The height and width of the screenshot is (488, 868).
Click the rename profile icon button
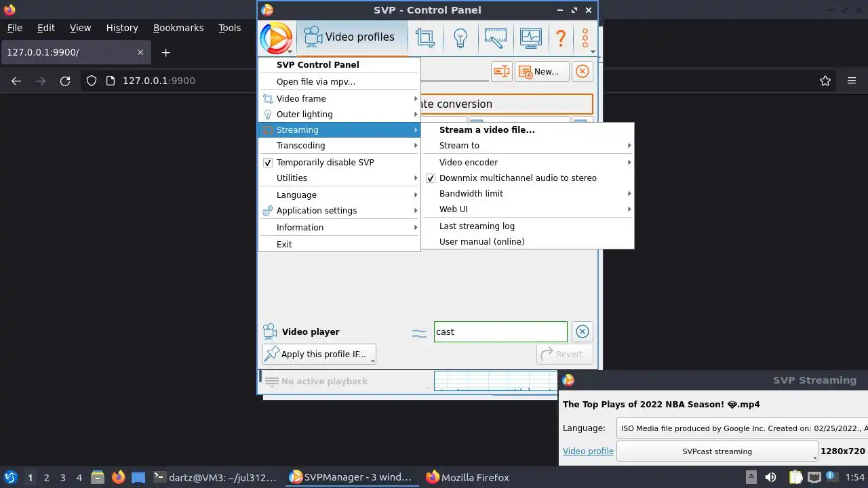(501, 71)
